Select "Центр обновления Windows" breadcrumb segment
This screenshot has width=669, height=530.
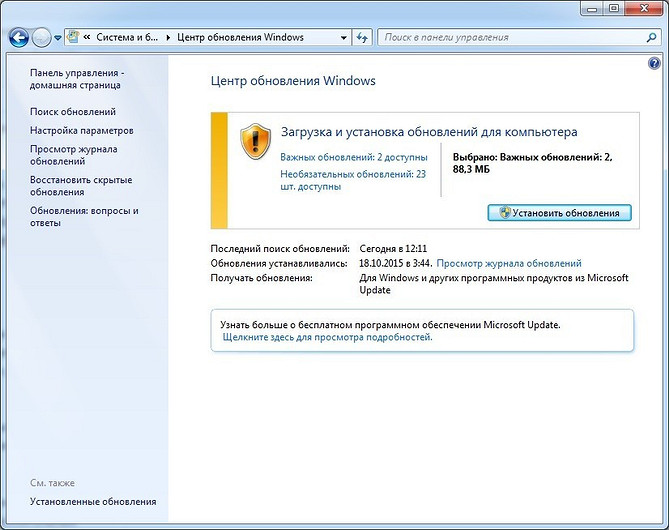[240, 38]
